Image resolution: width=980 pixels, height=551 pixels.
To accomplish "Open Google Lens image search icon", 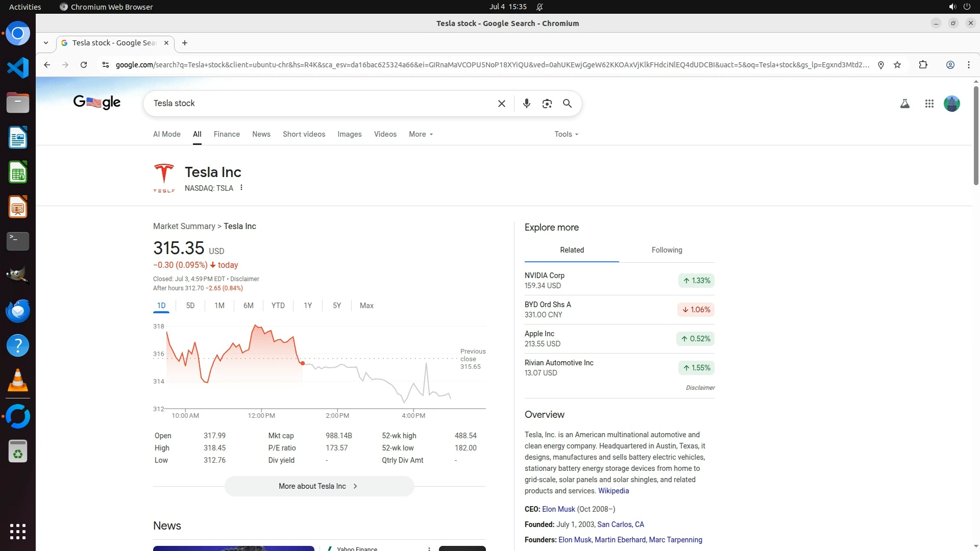I will point(547,104).
